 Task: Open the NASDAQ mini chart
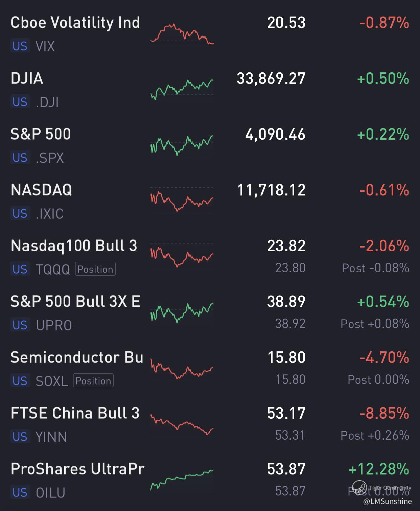coord(182,200)
